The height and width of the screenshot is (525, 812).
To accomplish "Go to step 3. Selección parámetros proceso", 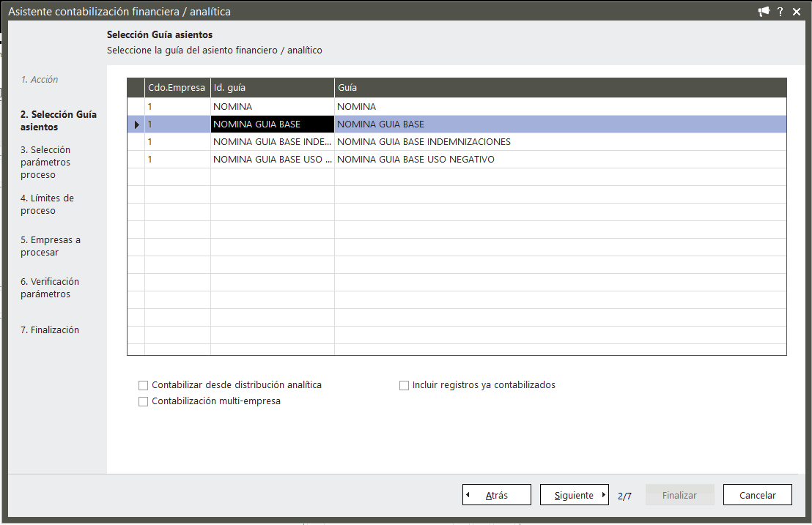I will (x=45, y=162).
